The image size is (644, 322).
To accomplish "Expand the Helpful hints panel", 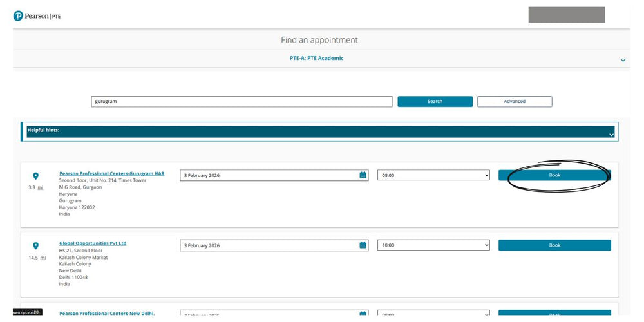I will (x=611, y=135).
